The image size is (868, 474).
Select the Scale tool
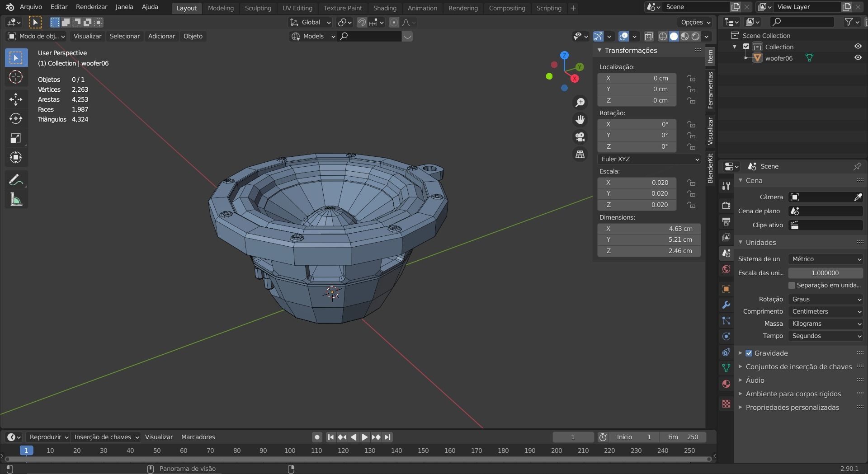(x=16, y=138)
